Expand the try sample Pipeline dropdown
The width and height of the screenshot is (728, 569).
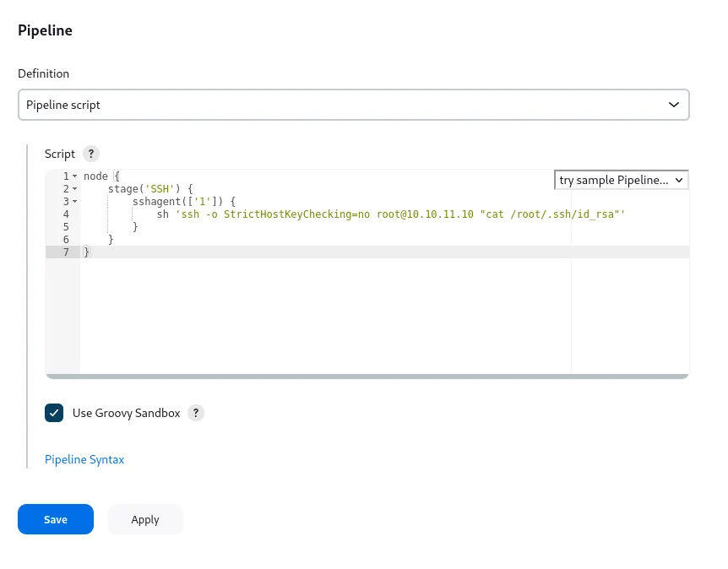point(621,180)
